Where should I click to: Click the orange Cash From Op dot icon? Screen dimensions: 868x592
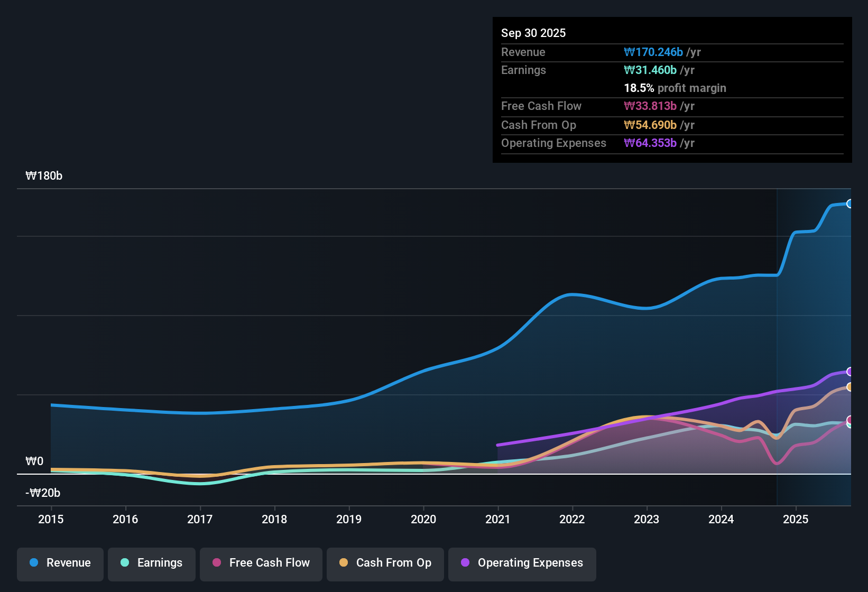343,563
